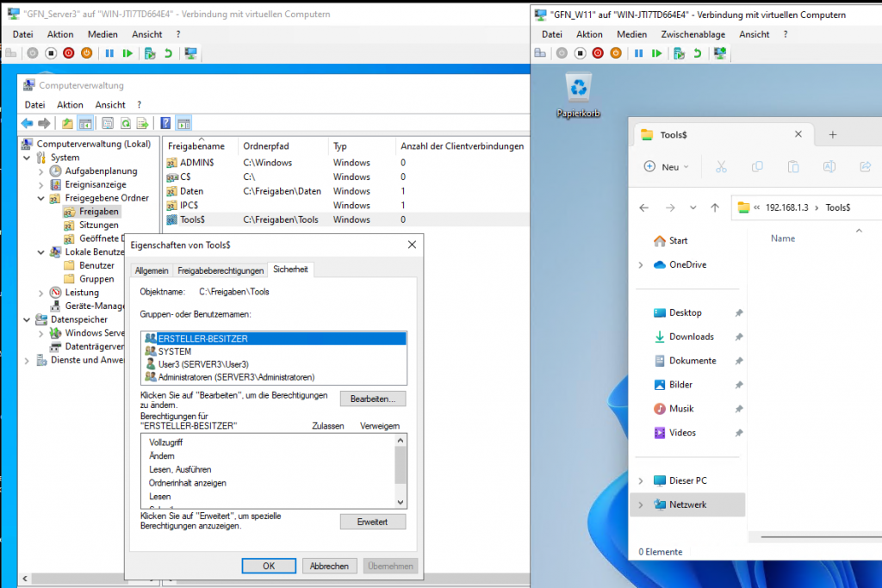The height and width of the screenshot is (588, 882).
Task: Click the revert icon in GFN_Server3 toolbar
Action: pos(168,53)
